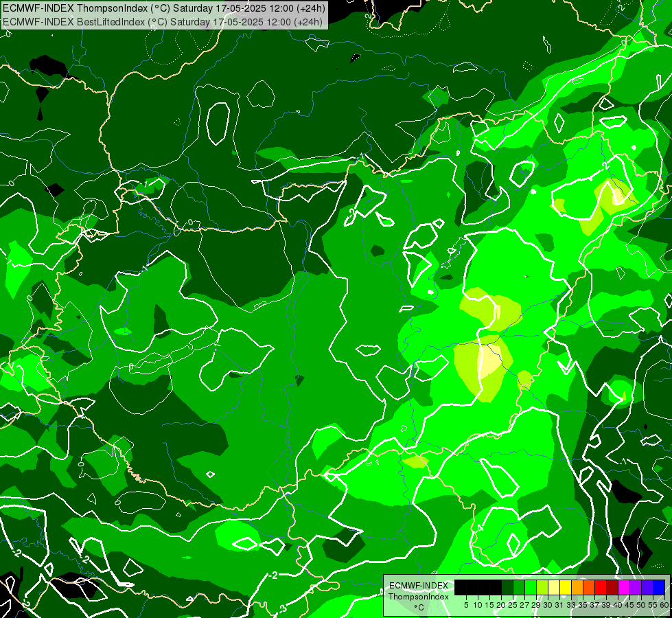This screenshot has width=672, height=618.
Task: Click the legend tick label 20
Action: pos(501,605)
